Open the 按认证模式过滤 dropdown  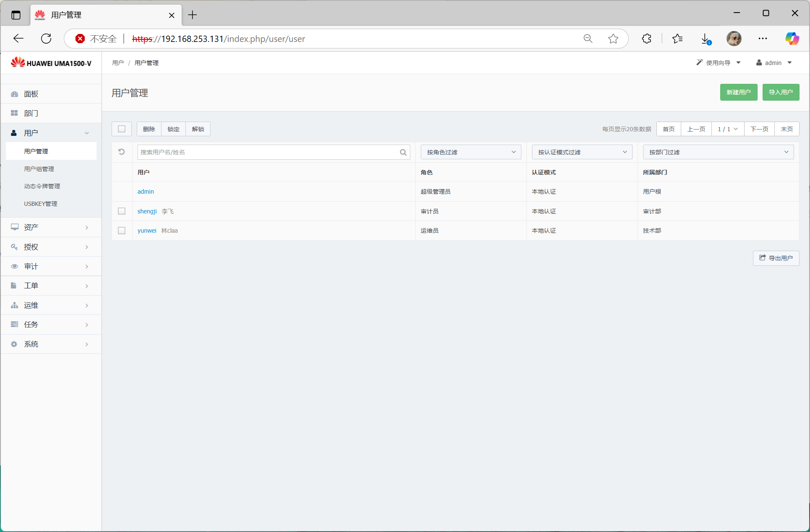pos(582,152)
